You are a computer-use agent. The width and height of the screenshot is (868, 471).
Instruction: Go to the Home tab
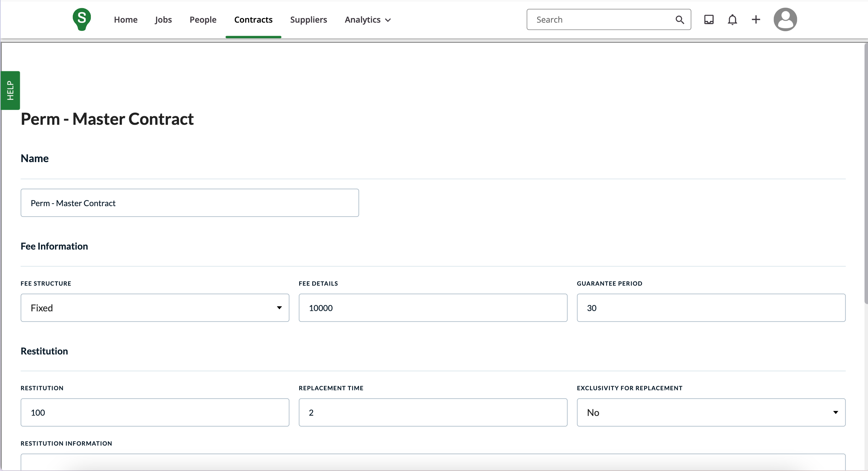coord(125,20)
